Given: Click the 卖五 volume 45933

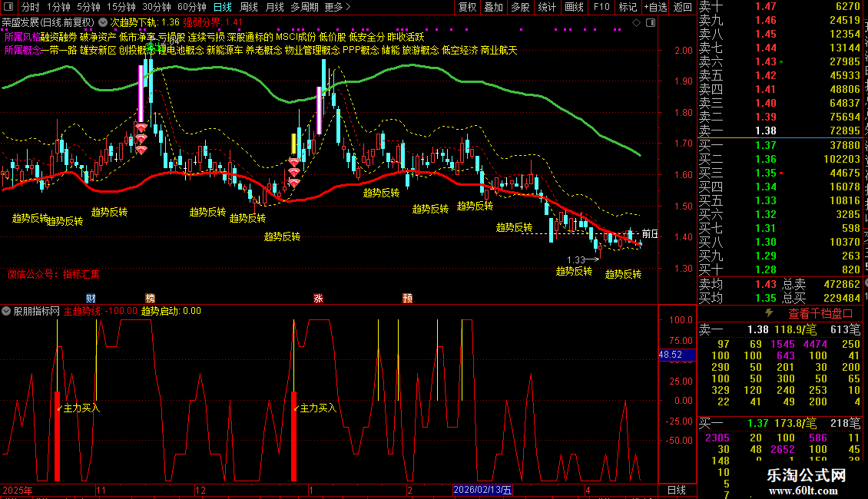Looking at the screenshot, I should 845,75.
